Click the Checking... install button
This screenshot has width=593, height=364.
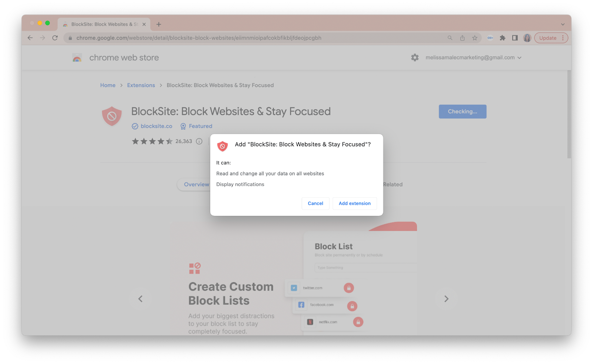(463, 111)
